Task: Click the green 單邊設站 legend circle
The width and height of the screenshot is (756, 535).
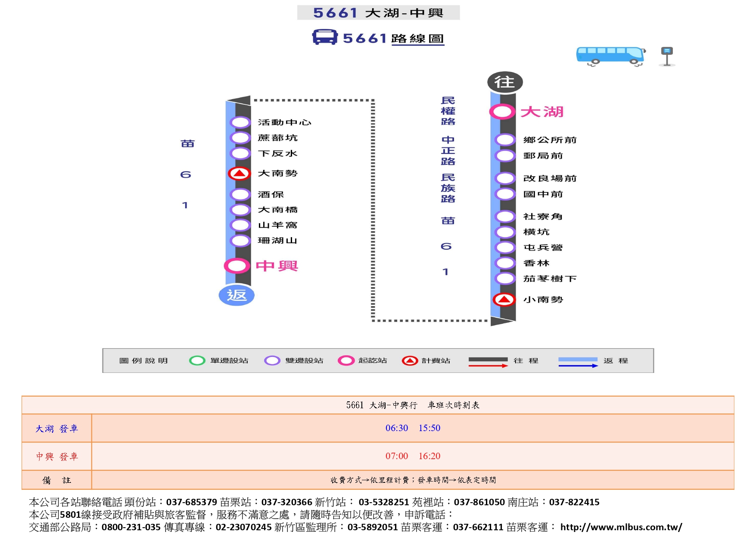Action: (x=197, y=360)
